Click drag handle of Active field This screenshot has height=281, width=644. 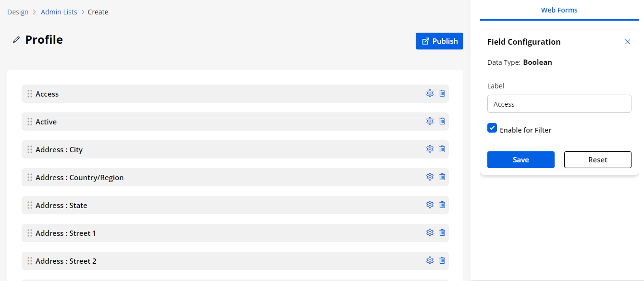(x=30, y=122)
